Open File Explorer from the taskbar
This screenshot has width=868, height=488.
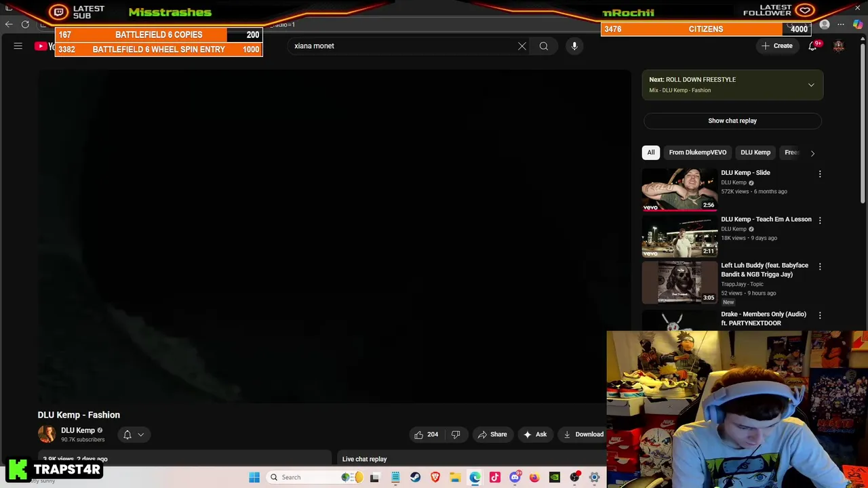[455, 477]
